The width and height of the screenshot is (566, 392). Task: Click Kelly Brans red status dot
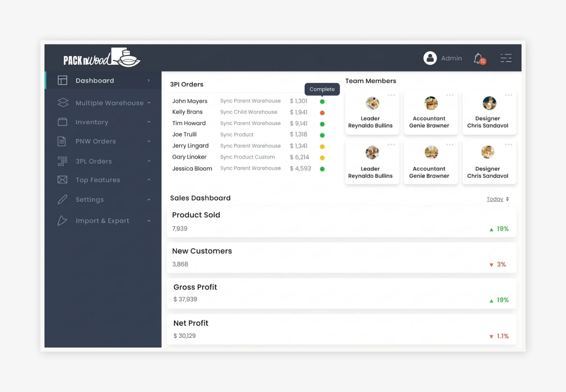click(x=322, y=113)
